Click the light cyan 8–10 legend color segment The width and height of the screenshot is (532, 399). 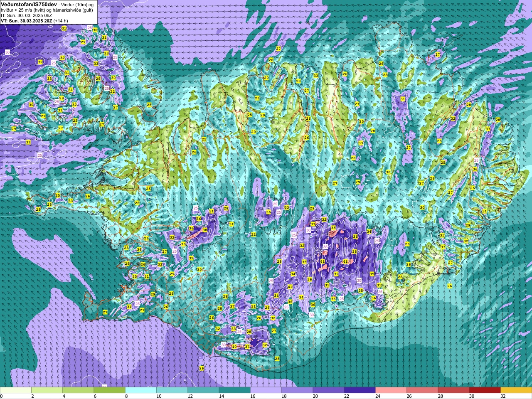pos(141,390)
